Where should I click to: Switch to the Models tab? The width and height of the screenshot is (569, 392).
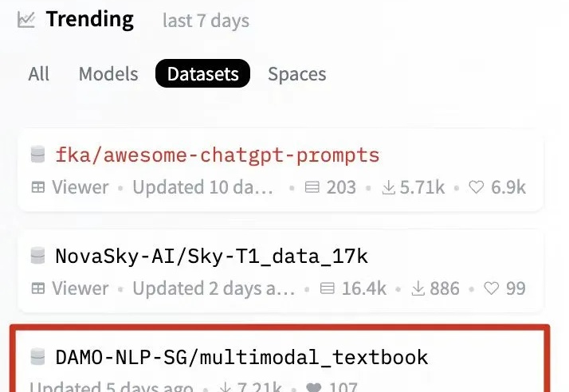click(x=108, y=73)
